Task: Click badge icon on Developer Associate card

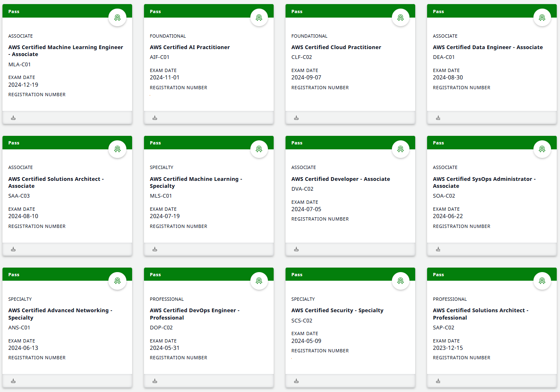Action: (400, 149)
